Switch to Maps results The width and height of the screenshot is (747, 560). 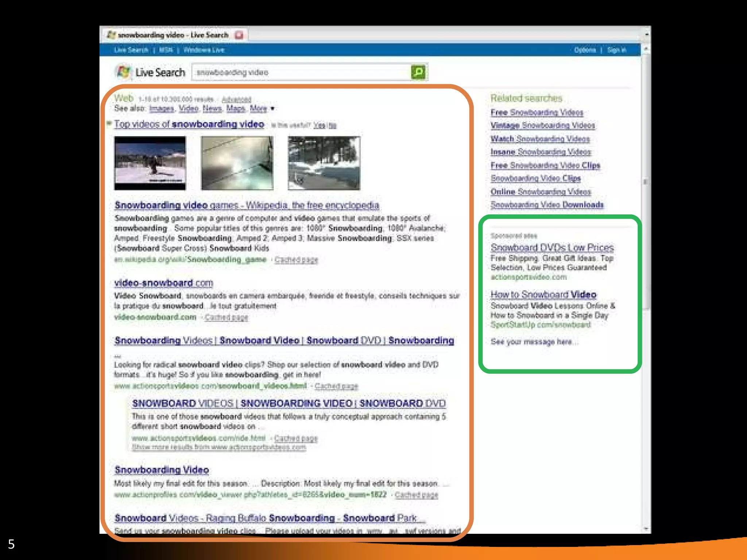point(235,109)
